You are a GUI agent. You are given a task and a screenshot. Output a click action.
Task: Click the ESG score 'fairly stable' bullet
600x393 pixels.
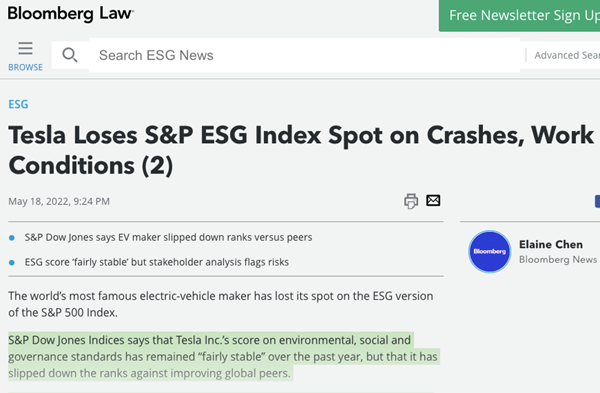coord(157,262)
